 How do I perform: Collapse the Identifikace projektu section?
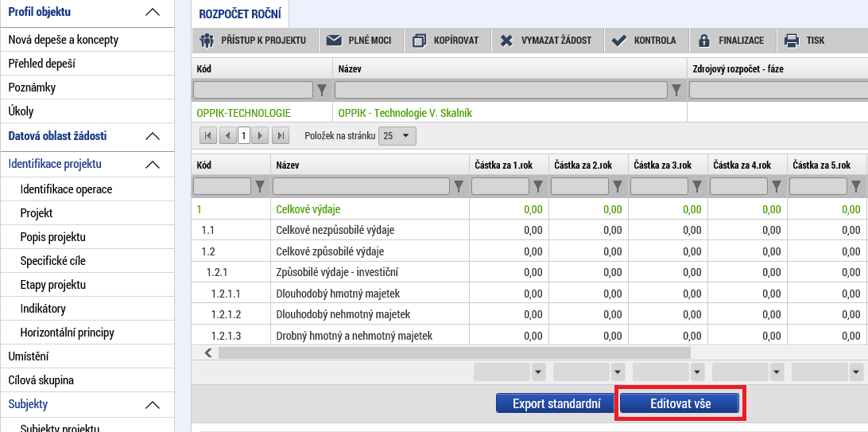pyautogui.click(x=153, y=165)
